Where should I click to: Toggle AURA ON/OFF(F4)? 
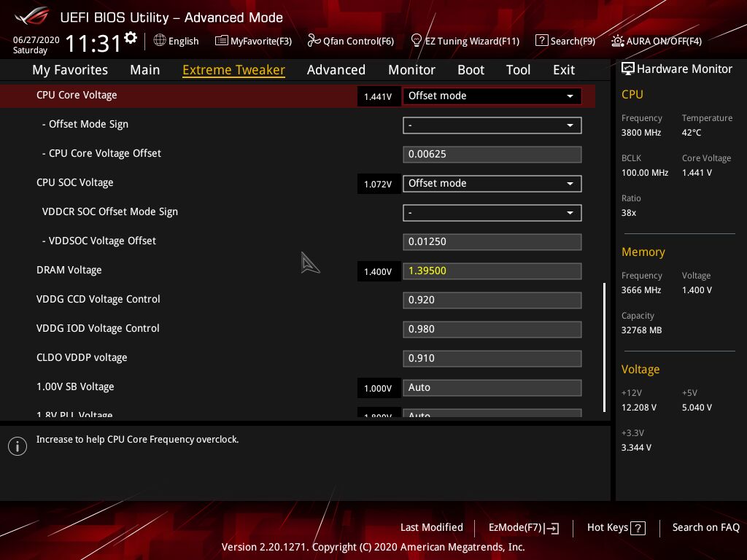pos(664,41)
